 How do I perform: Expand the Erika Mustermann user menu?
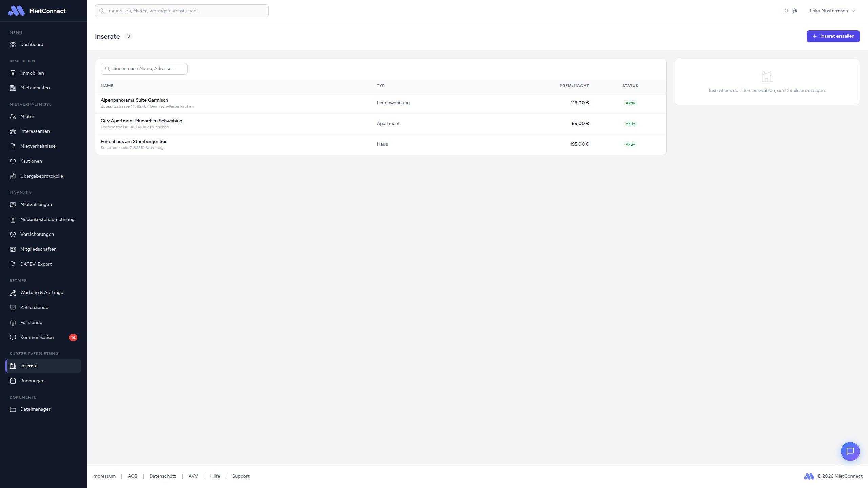click(832, 11)
